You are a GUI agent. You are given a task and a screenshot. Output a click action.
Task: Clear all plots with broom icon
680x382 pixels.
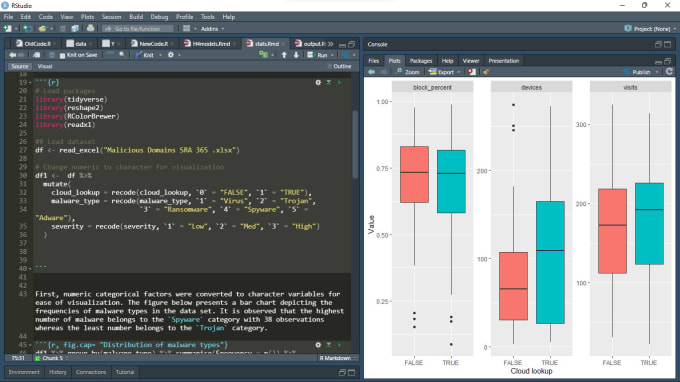click(486, 72)
